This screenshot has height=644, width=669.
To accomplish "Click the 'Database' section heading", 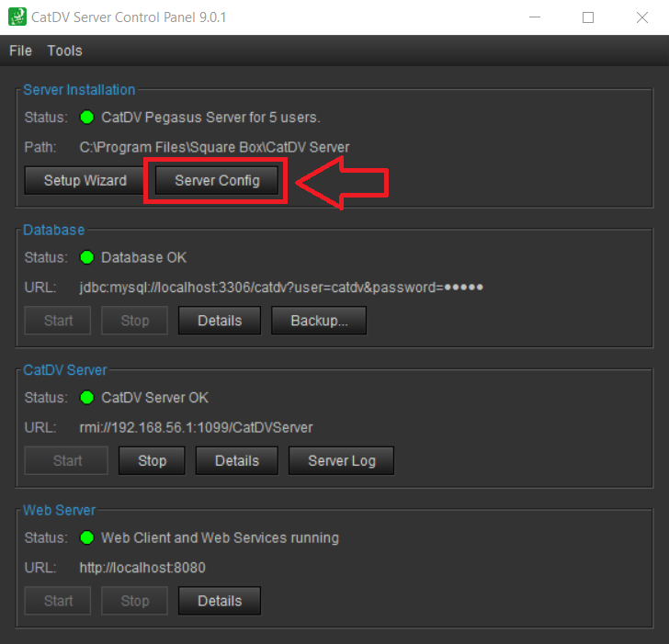I will (x=53, y=230).
